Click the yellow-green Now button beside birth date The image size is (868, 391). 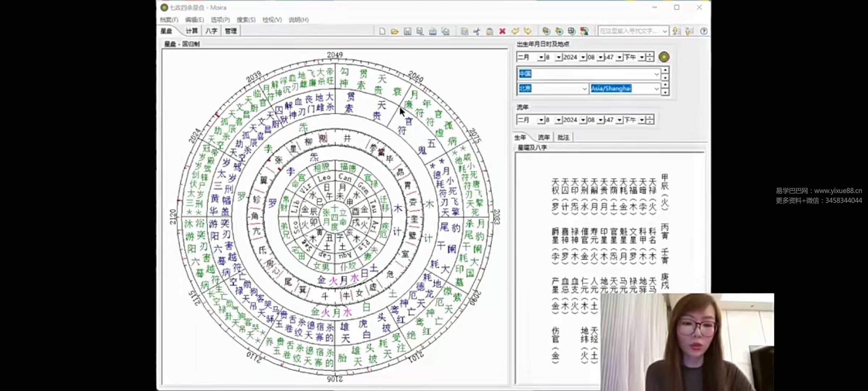point(664,57)
